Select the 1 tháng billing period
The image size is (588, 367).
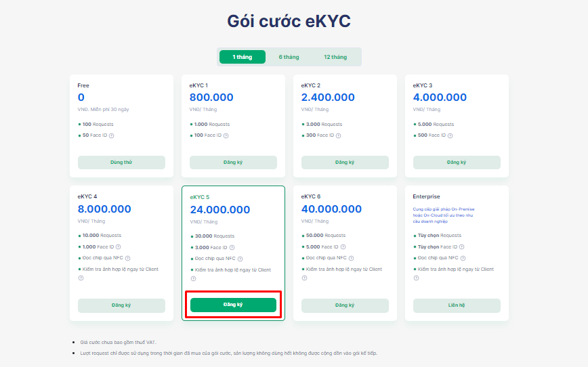point(243,57)
